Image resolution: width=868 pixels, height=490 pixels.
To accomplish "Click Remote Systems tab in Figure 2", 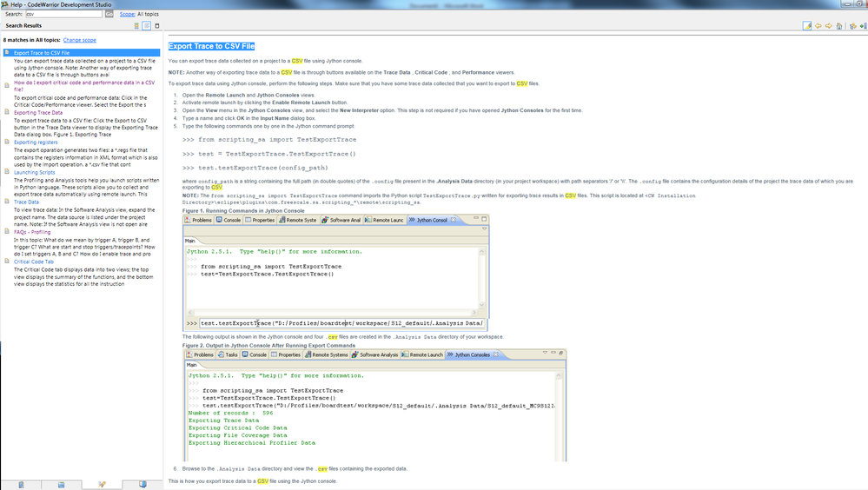I will pyautogui.click(x=326, y=354).
